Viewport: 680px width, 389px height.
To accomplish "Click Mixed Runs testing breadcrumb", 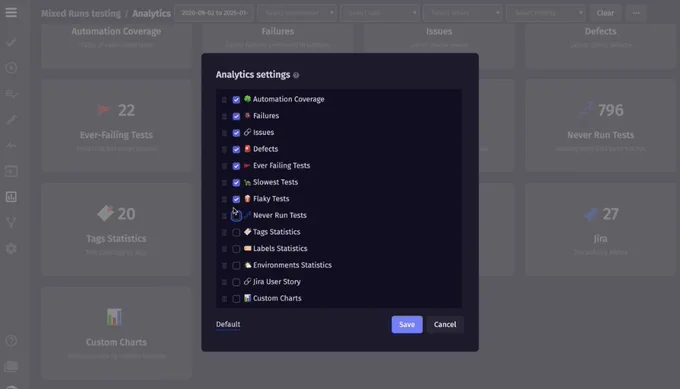I will coord(81,13).
